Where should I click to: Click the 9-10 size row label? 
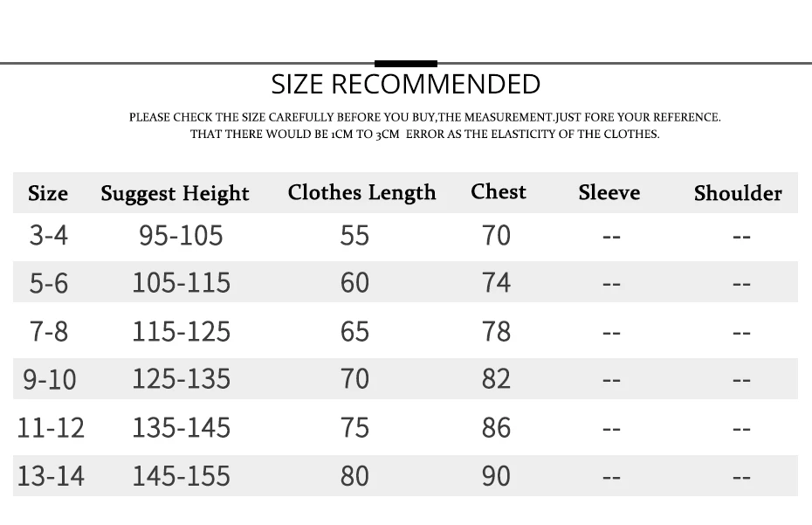(x=50, y=379)
